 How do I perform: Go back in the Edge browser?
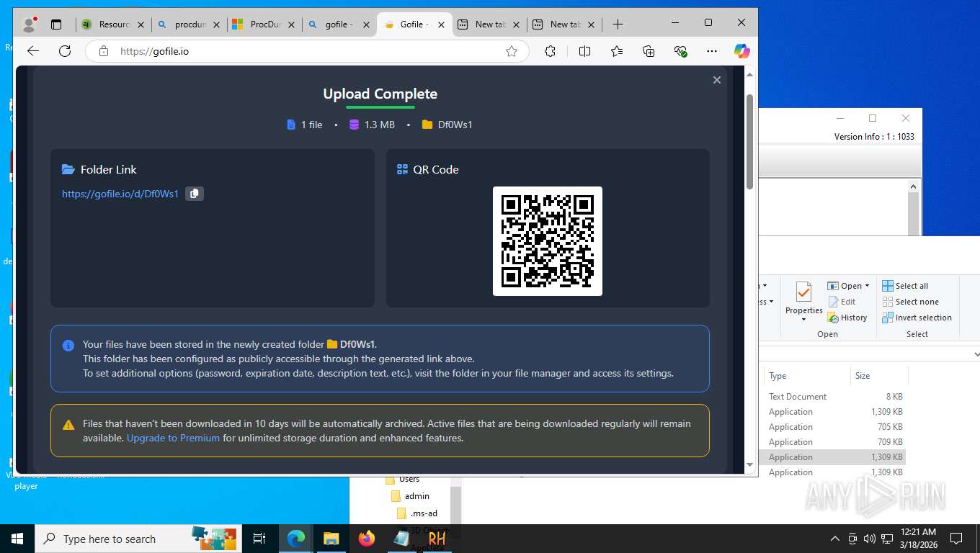[x=33, y=51]
